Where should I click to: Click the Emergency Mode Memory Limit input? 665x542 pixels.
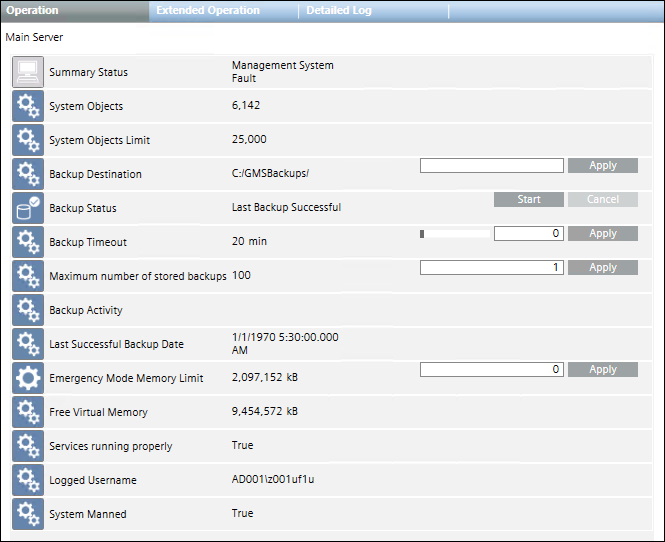point(492,370)
